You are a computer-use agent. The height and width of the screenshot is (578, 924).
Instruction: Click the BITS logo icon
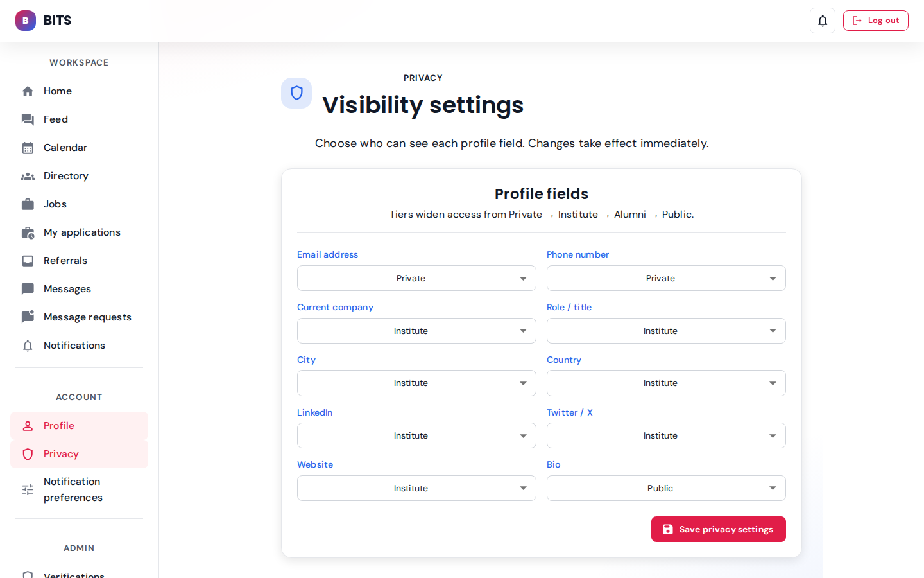(x=26, y=21)
